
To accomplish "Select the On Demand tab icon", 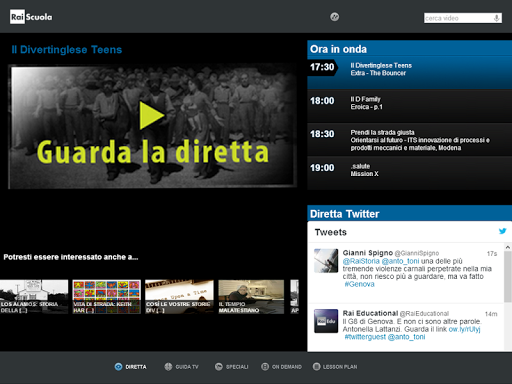I will [265, 367].
